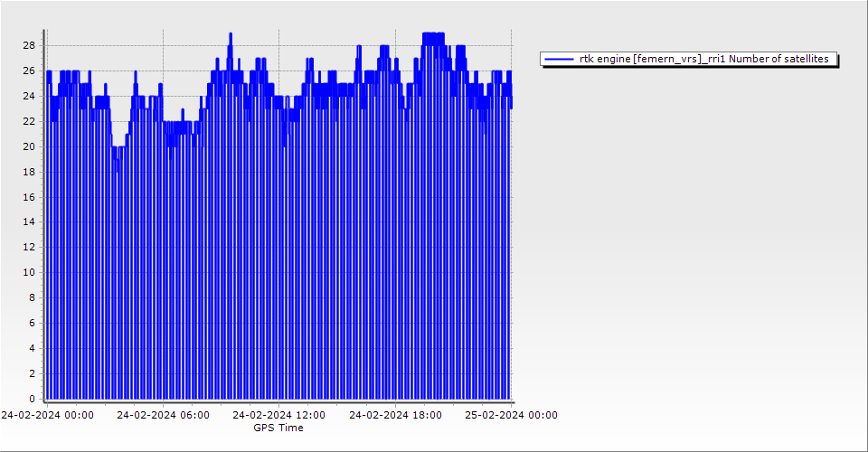Click the y-axis label 22

[x=29, y=121]
